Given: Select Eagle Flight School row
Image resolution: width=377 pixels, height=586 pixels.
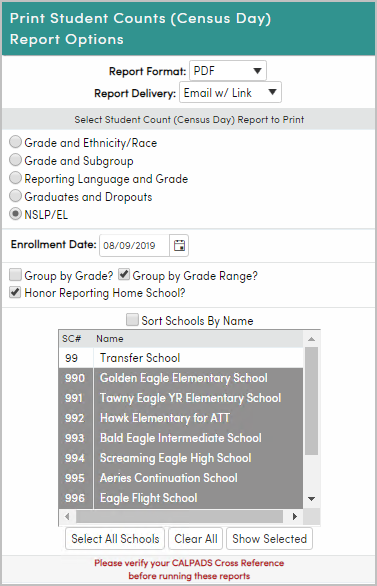Looking at the screenshot, I should (181, 498).
